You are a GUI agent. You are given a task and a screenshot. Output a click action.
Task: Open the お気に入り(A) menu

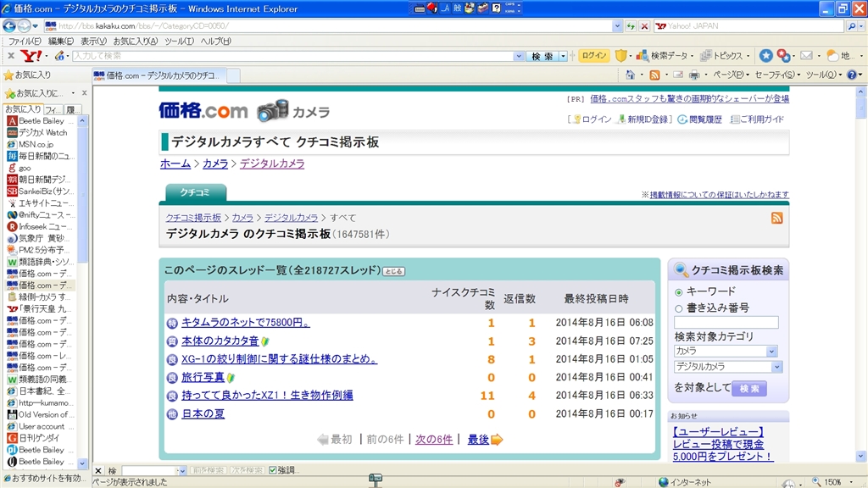135,41
